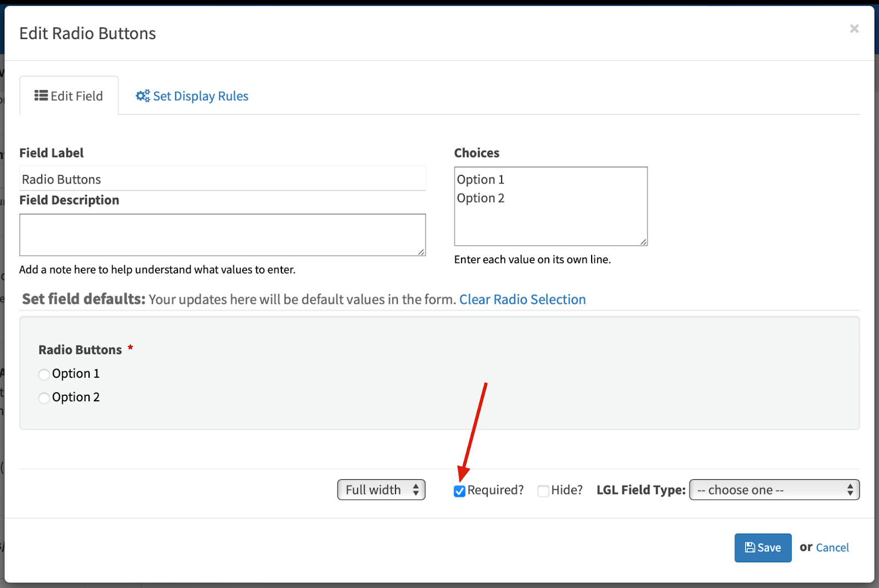Open the Full width dropdown
Screen dimensions: 879x588
381,490
